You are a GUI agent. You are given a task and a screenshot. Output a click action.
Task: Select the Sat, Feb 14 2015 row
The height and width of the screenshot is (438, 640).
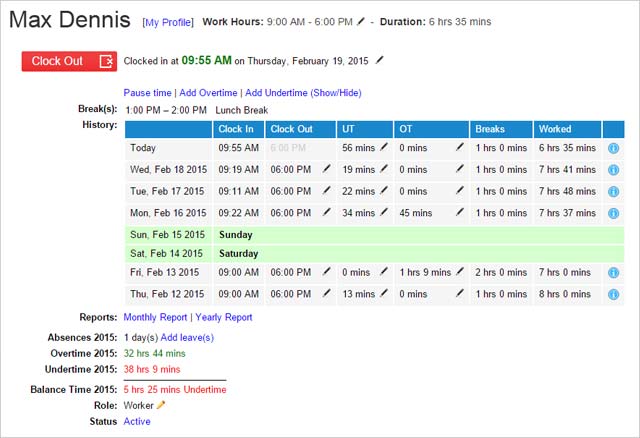(374, 253)
